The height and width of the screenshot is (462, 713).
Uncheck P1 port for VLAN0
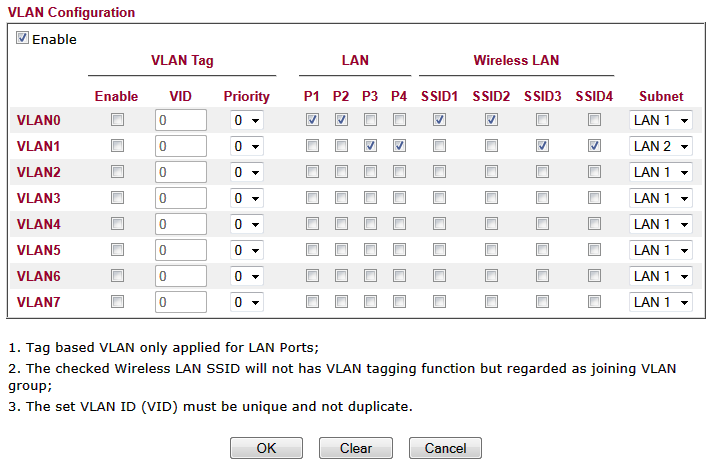[312, 120]
